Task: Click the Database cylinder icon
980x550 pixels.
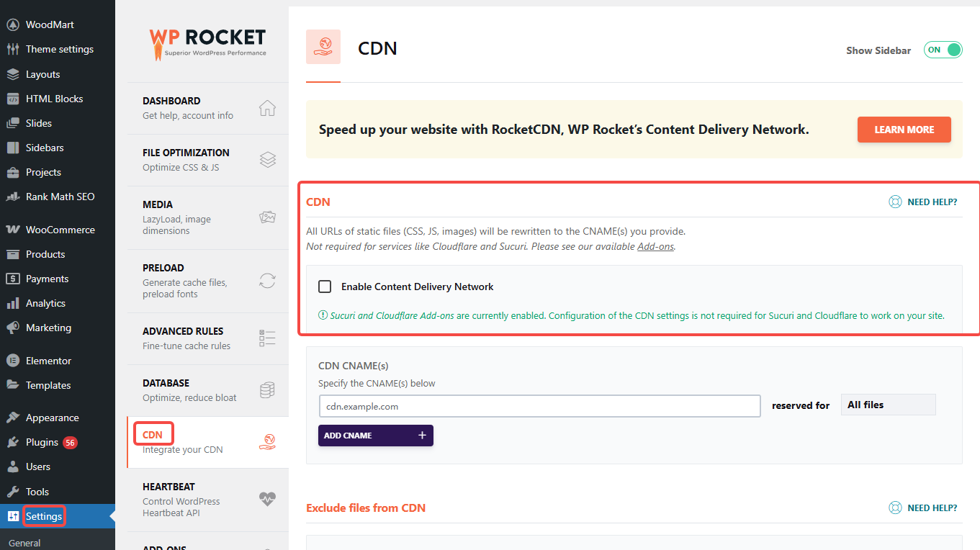Action: pyautogui.click(x=267, y=390)
